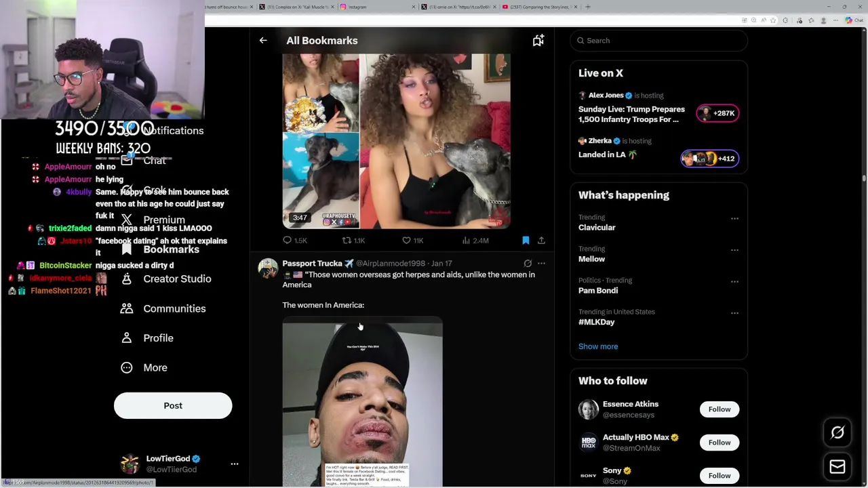
Task: Open trending topic Clavicular
Action: tap(597, 228)
